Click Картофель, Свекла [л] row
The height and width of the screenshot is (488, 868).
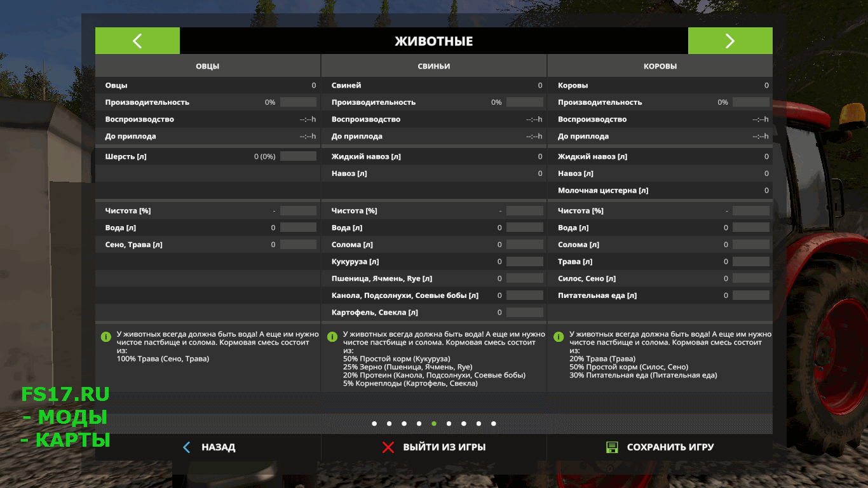coord(434,313)
